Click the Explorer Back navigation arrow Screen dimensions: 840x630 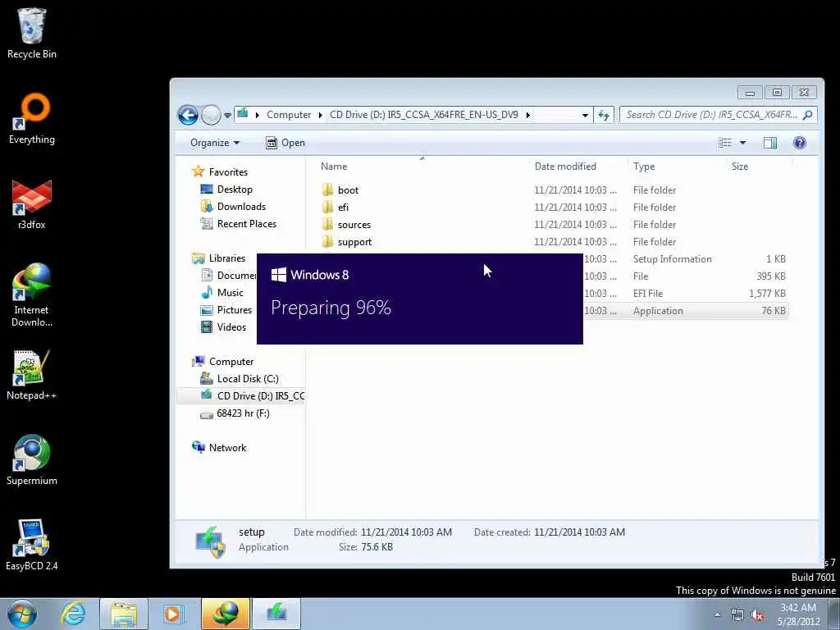tap(188, 115)
